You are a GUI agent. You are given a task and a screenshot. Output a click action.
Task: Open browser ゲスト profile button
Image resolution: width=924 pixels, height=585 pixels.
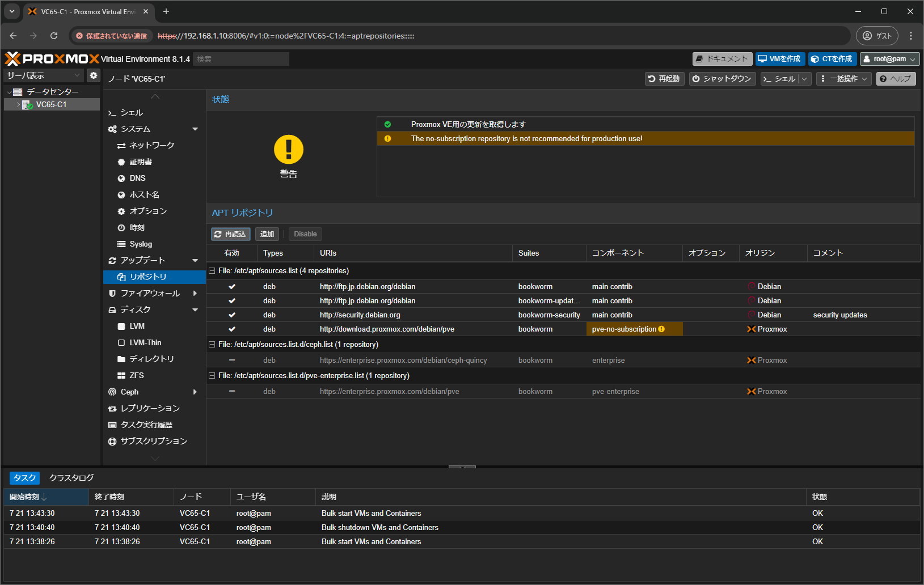pyautogui.click(x=877, y=36)
